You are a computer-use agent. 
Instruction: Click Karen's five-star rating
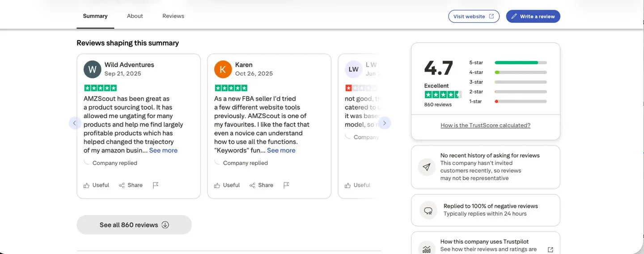(231, 88)
